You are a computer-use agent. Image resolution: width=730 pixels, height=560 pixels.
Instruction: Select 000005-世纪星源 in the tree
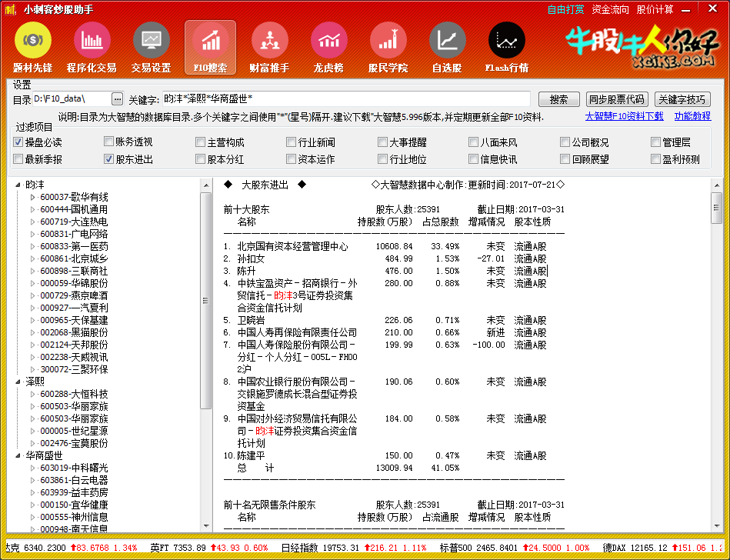[x=74, y=431]
